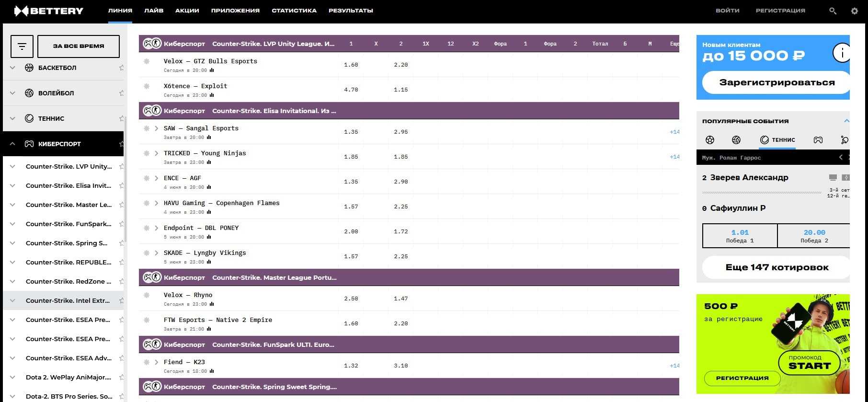Open statistics icon for SAW – Sangal Esports

209,138
